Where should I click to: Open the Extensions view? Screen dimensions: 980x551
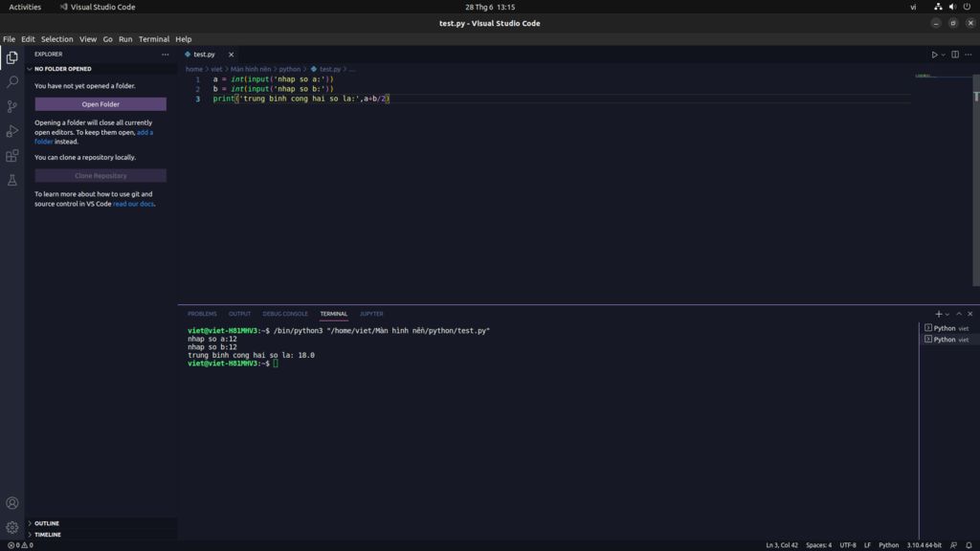click(x=11, y=156)
